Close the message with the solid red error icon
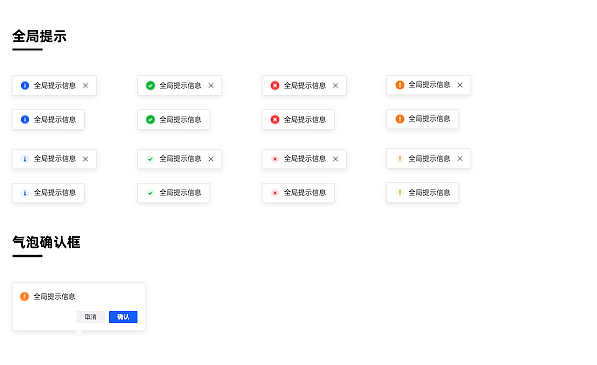The height and width of the screenshot is (365, 597). click(335, 86)
